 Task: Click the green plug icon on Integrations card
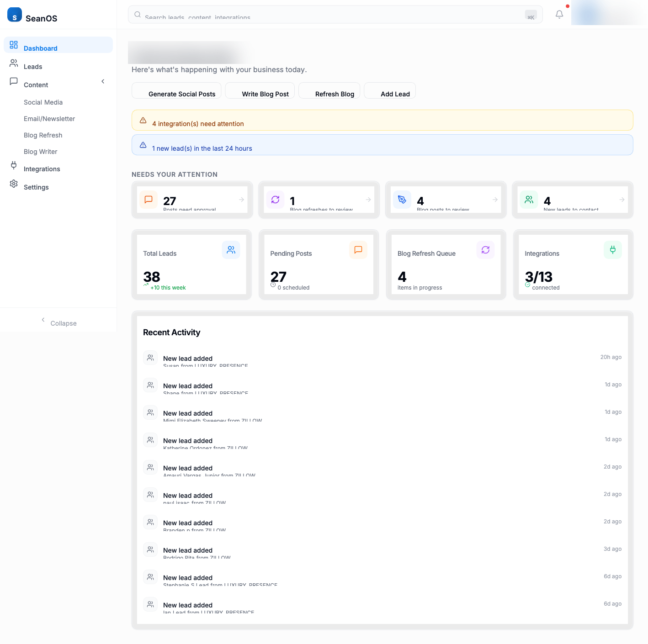(x=612, y=250)
